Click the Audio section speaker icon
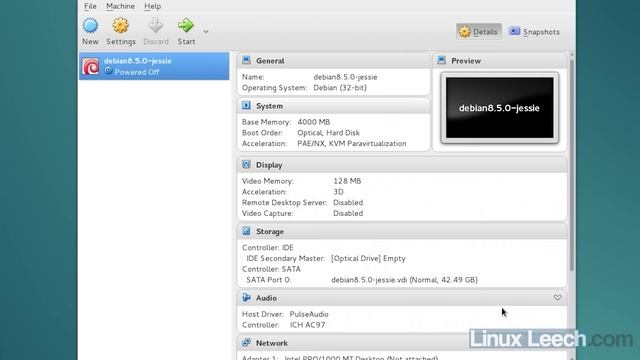Viewport: 640px width, 360px height. pyautogui.click(x=246, y=298)
